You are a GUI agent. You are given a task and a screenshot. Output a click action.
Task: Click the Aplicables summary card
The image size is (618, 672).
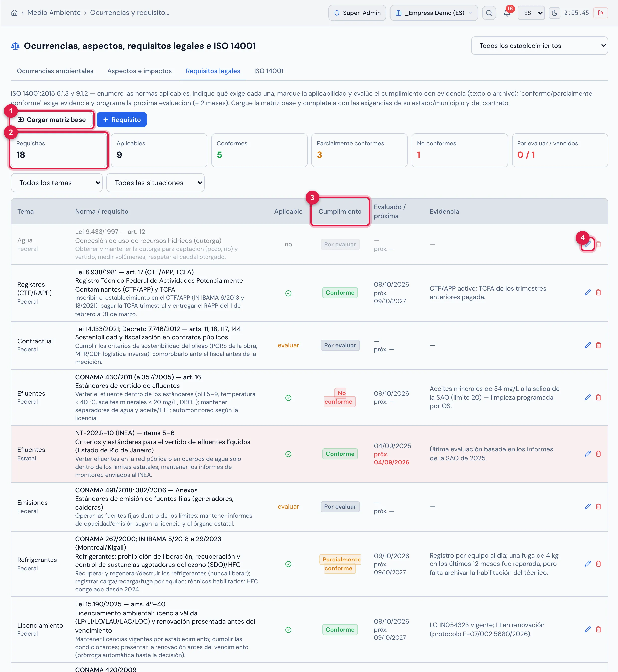tap(159, 150)
